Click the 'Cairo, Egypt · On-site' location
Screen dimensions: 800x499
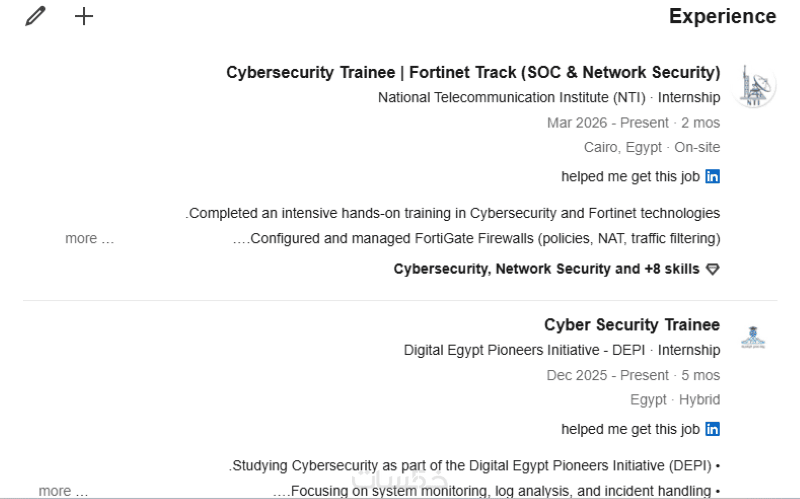(x=651, y=147)
